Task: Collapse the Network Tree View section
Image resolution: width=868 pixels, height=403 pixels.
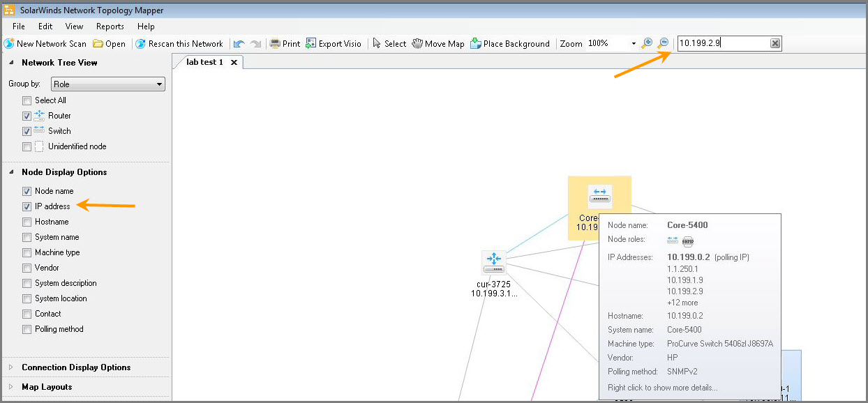Action: click(x=12, y=63)
